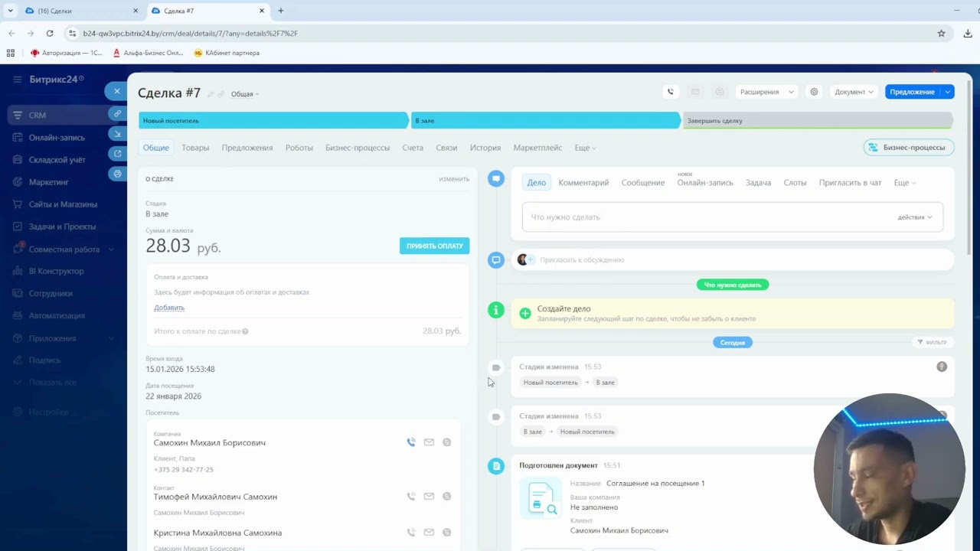
Task: Click the green plus icon in Создайте дело
Action: pos(525,313)
